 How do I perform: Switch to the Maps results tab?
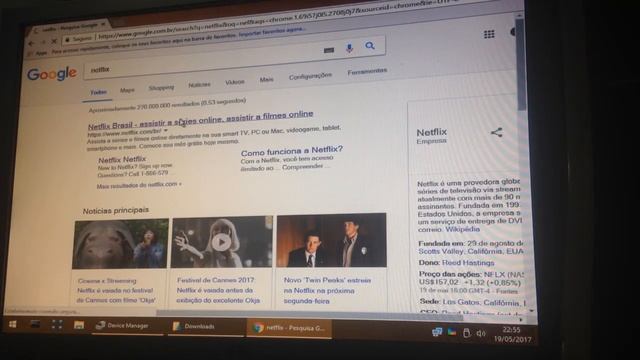click(127, 90)
